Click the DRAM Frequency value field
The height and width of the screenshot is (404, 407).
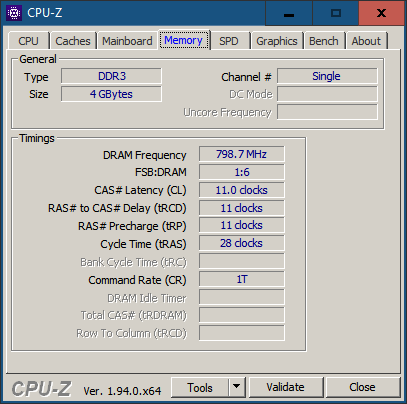coord(242,154)
